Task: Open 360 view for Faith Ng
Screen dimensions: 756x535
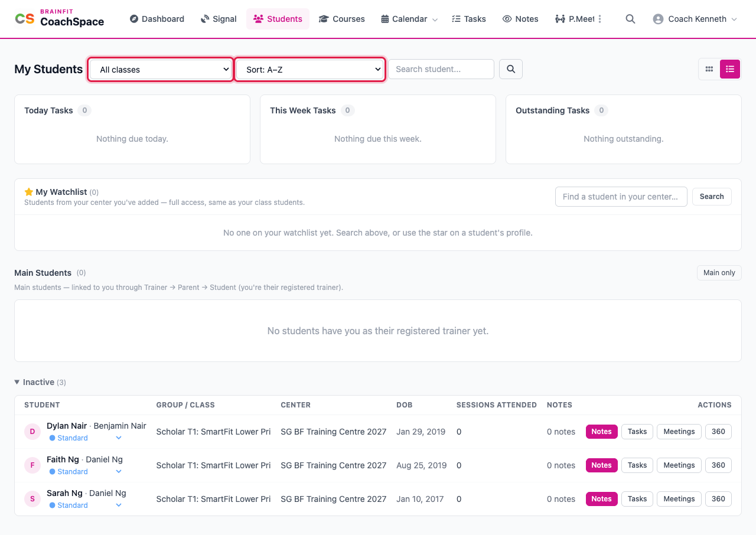Action: 718,465
